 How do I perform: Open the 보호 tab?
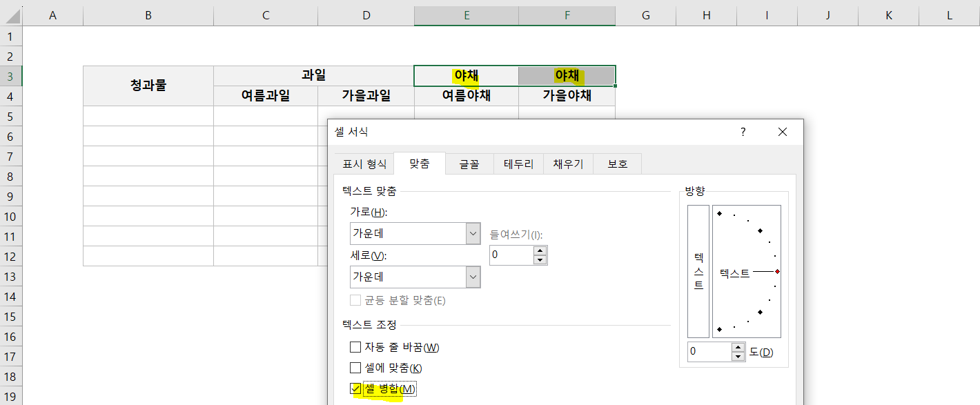point(617,164)
